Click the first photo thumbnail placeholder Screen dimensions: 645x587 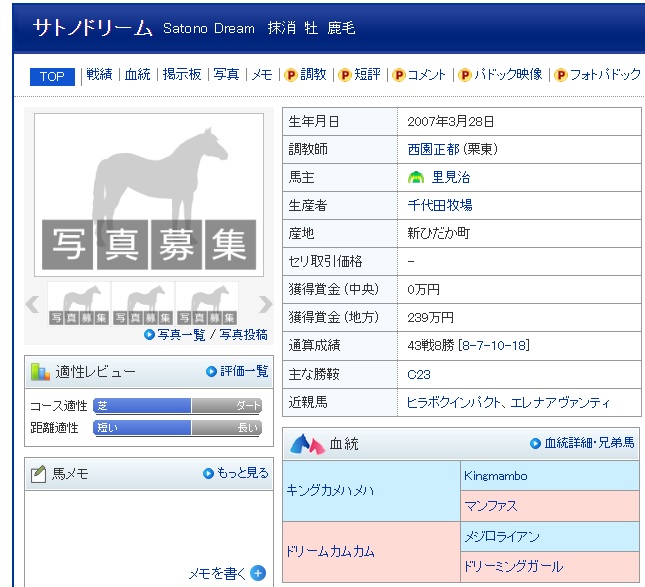80,304
